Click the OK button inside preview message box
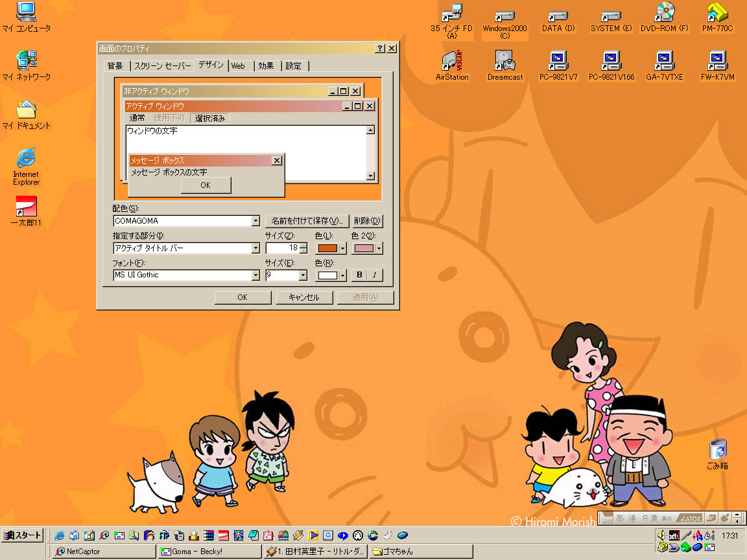The image size is (747, 560). coord(206,185)
